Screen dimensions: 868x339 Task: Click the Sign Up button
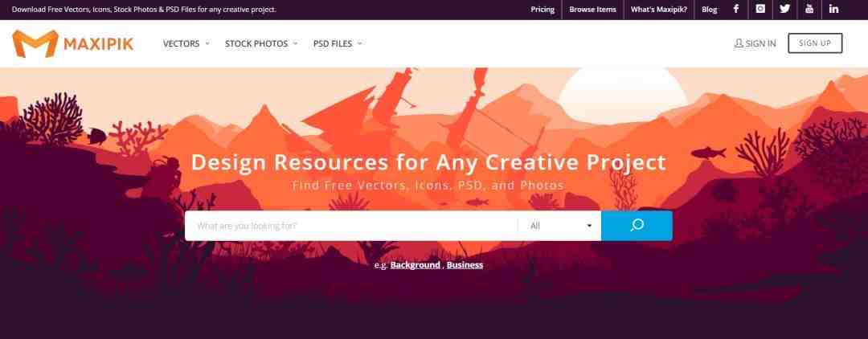pyautogui.click(x=815, y=43)
